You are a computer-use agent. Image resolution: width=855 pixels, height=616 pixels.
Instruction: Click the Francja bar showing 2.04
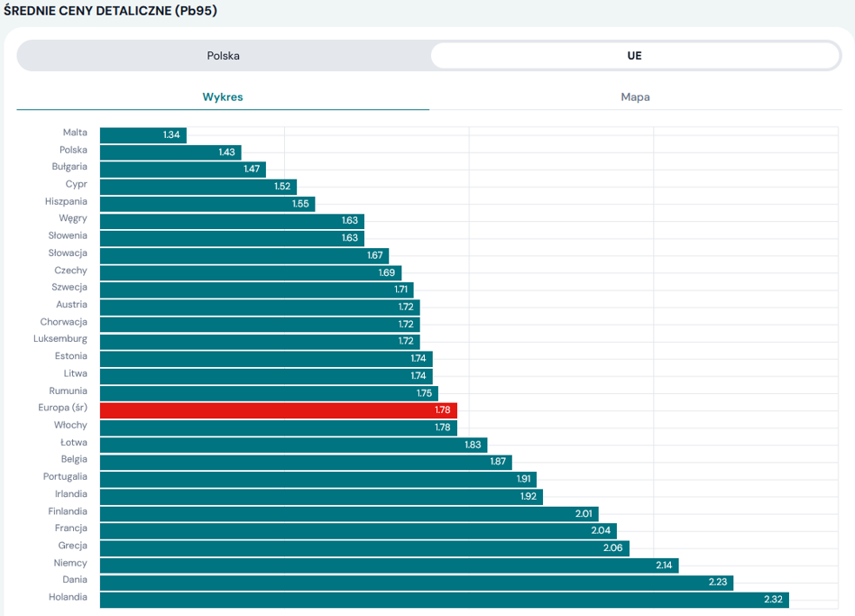(x=358, y=531)
